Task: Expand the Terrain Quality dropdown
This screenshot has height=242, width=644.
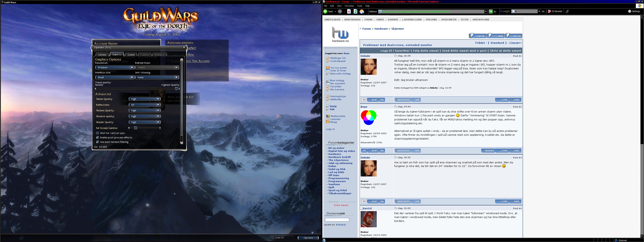Action: (144, 99)
